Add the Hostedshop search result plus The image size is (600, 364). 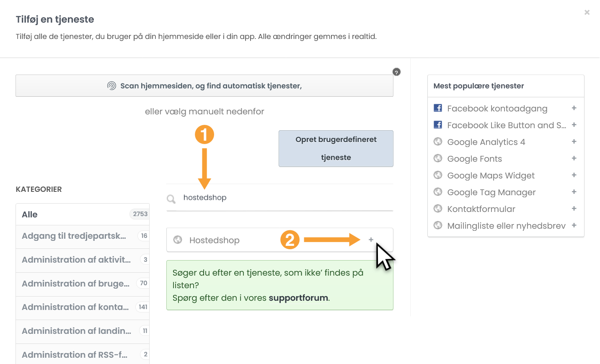pos(371,240)
